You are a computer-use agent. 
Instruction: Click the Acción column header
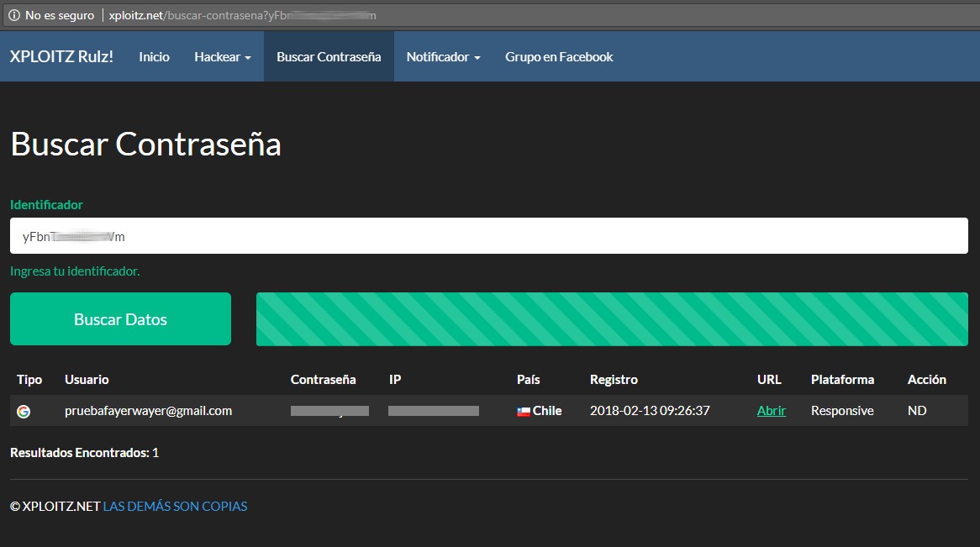click(927, 380)
